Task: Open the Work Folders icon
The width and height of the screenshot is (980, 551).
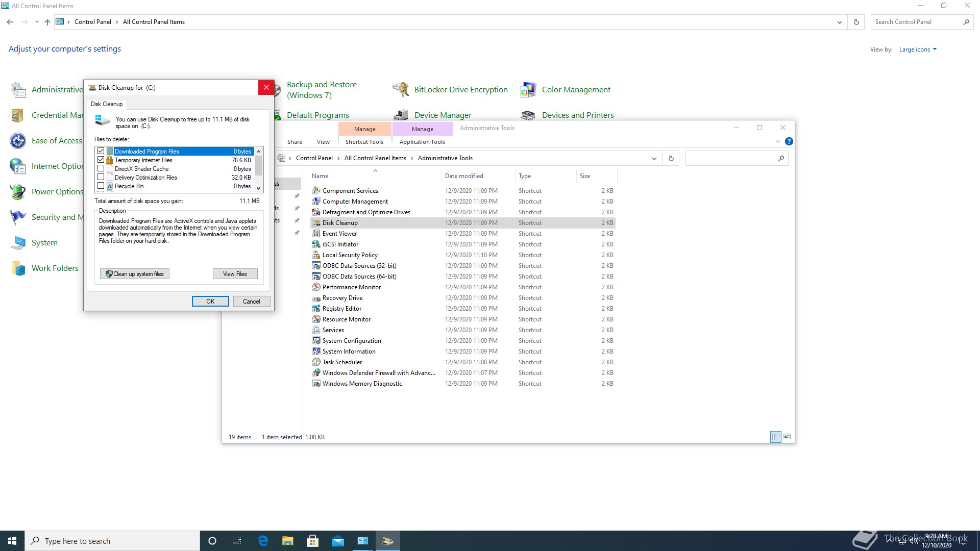Action: (18, 268)
